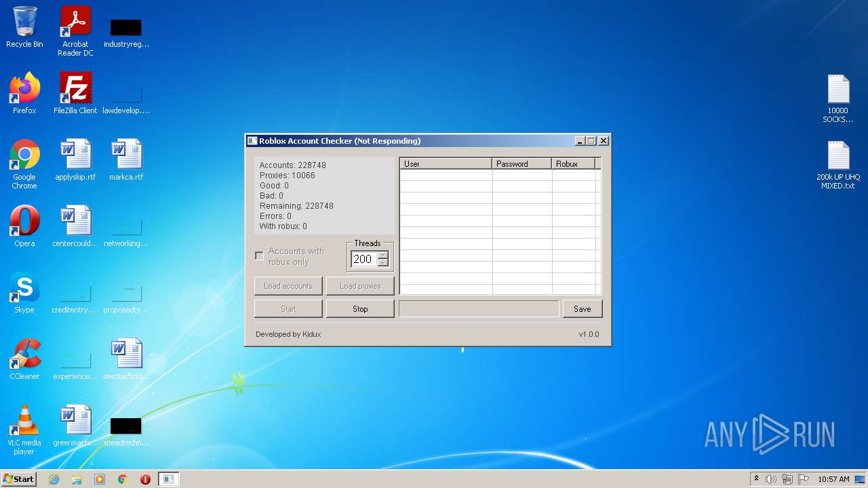Sort results by Robux column header
Viewport: 868px width, 488px height.
(x=574, y=163)
